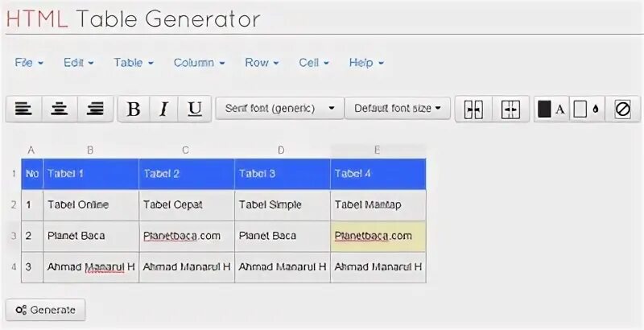Click the split cells icon
The image size is (644, 330).
coord(510,109)
